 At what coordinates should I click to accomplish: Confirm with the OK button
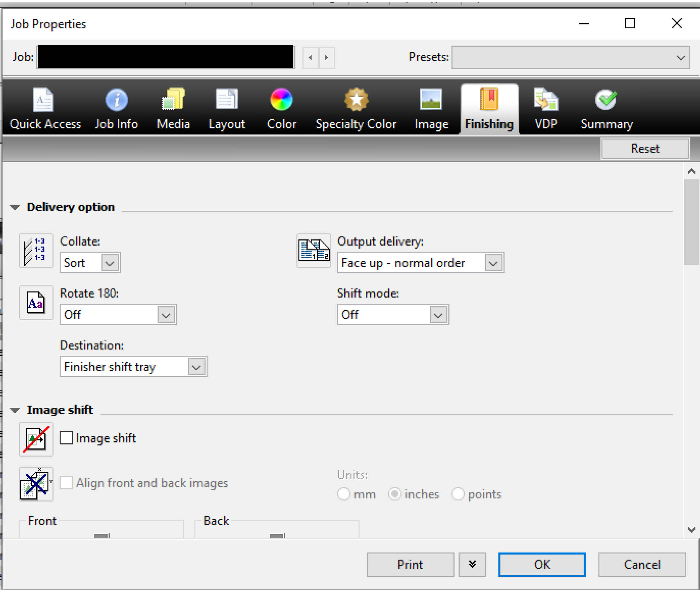coord(542,565)
